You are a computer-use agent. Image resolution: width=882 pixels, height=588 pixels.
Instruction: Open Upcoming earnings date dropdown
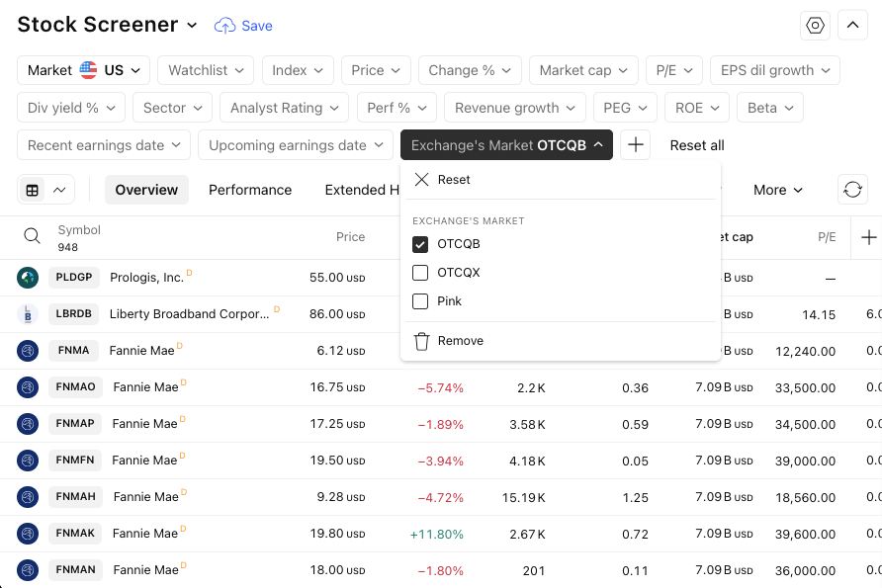click(x=296, y=145)
